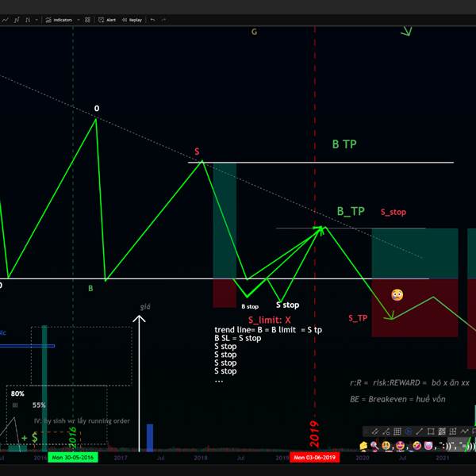Viewport: 476px width, 476px height.
Task: Click the '55%' text label
Action: tap(39, 405)
